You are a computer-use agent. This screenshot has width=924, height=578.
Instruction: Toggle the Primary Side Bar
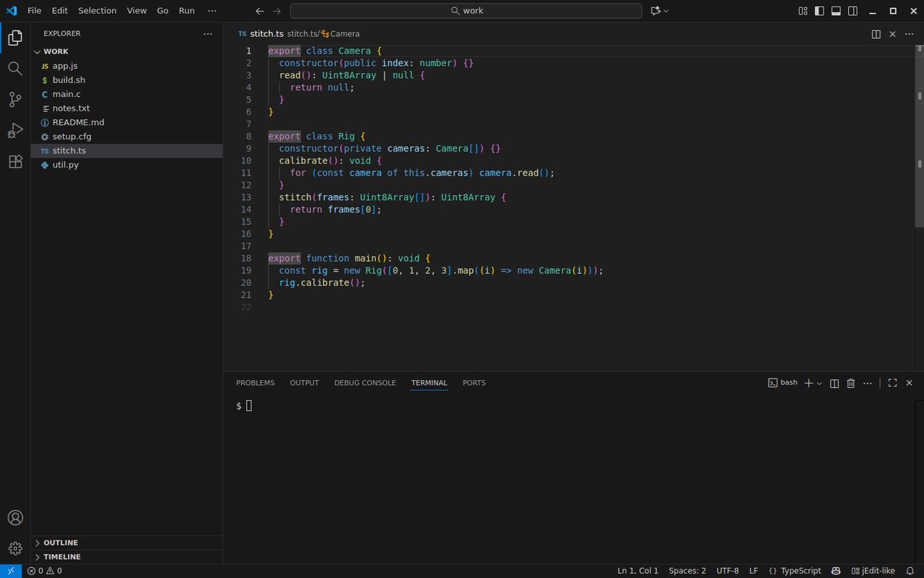[x=819, y=11]
